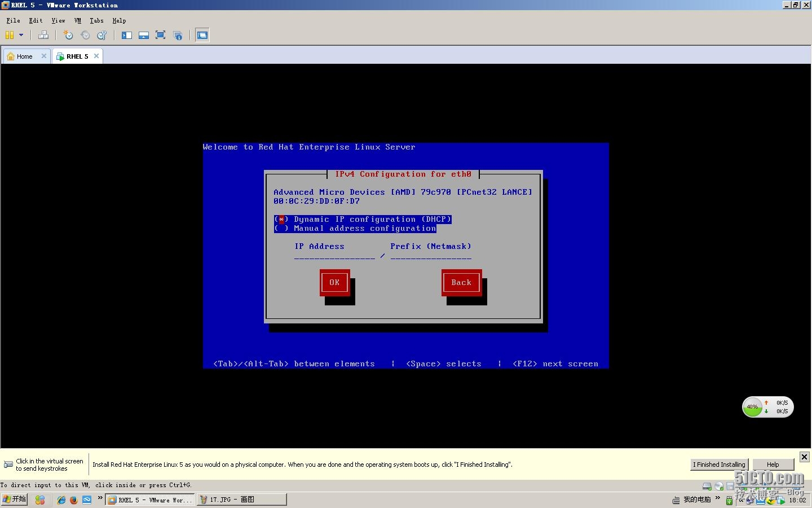Click the OK button in IPv4 dialog

(x=334, y=282)
